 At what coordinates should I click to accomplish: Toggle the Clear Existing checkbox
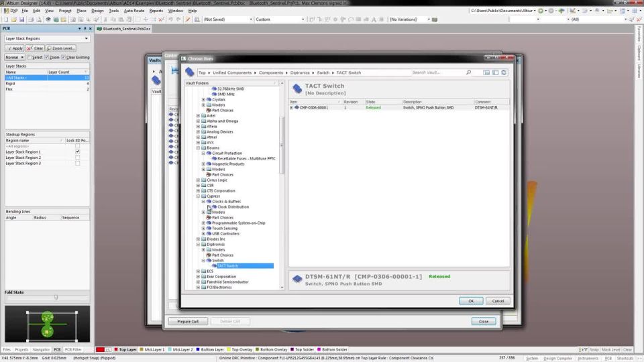[63, 58]
